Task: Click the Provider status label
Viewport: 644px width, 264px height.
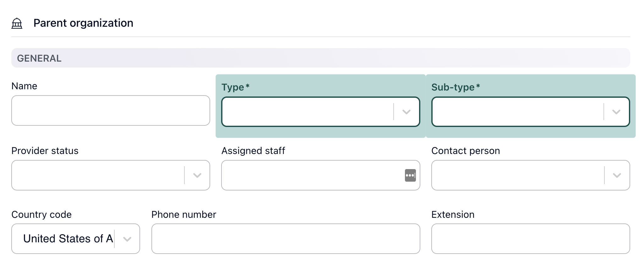Action: pyautogui.click(x=45, y=151)
